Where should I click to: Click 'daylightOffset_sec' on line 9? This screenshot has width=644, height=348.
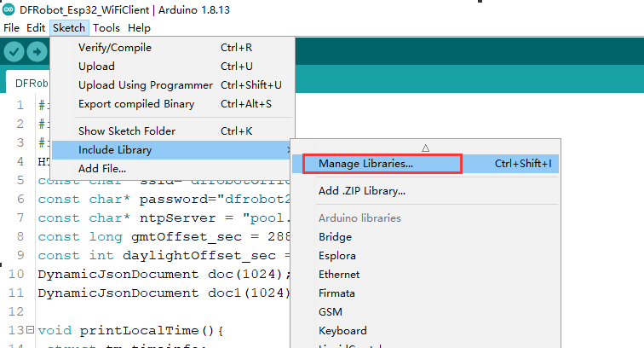[x=199, y=256]
